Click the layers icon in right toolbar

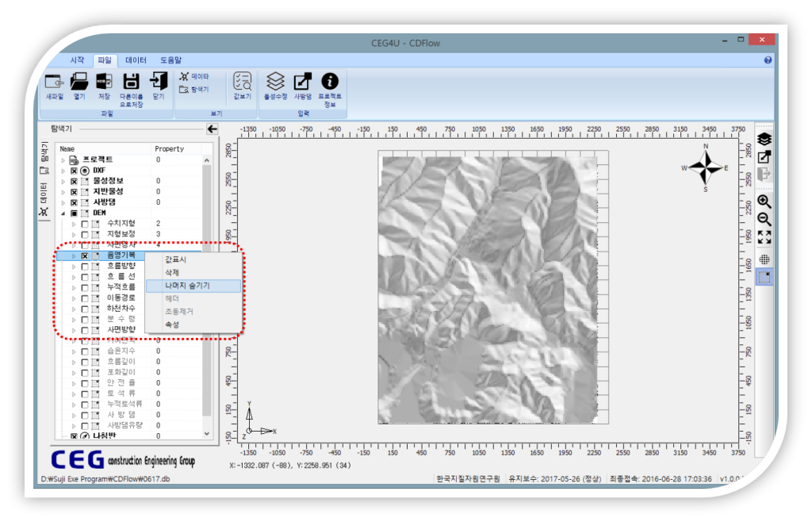click(x=764, y=140)
